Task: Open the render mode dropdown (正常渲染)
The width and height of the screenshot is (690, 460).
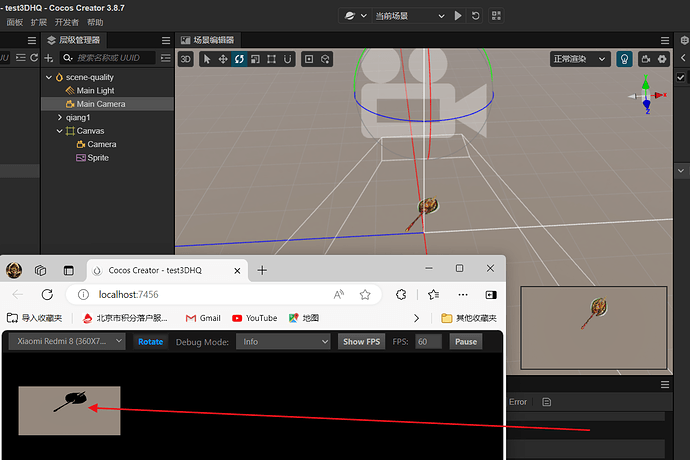Action: click(579, 59)
